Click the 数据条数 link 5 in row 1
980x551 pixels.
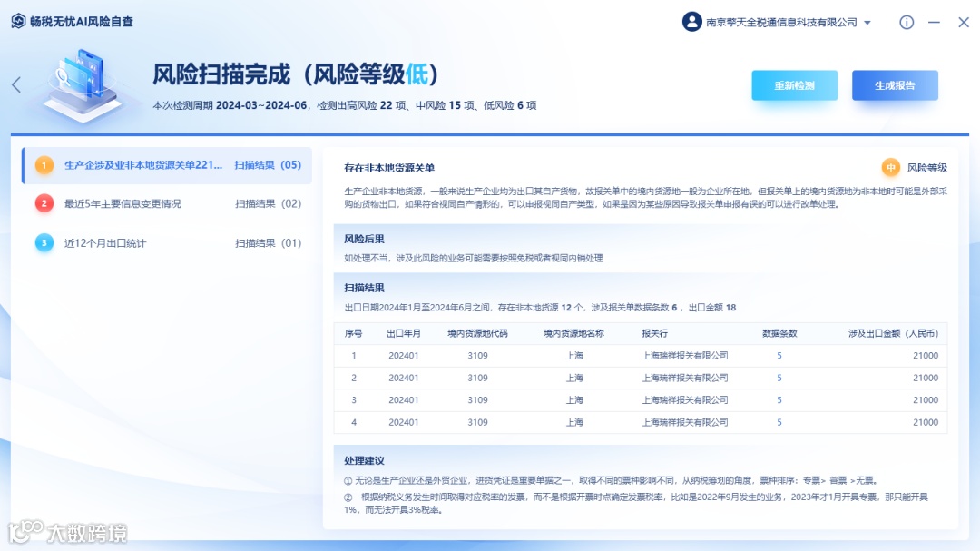[779, 355]
